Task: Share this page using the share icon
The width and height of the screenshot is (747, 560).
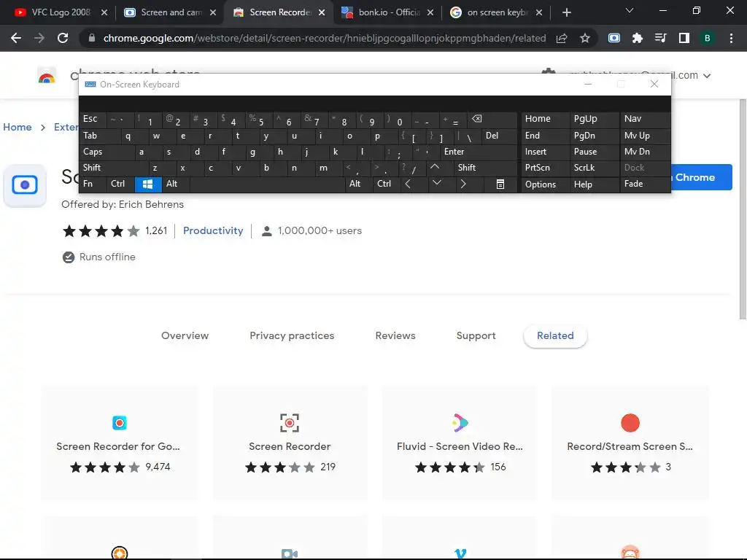Action: [x=562, y=38]
